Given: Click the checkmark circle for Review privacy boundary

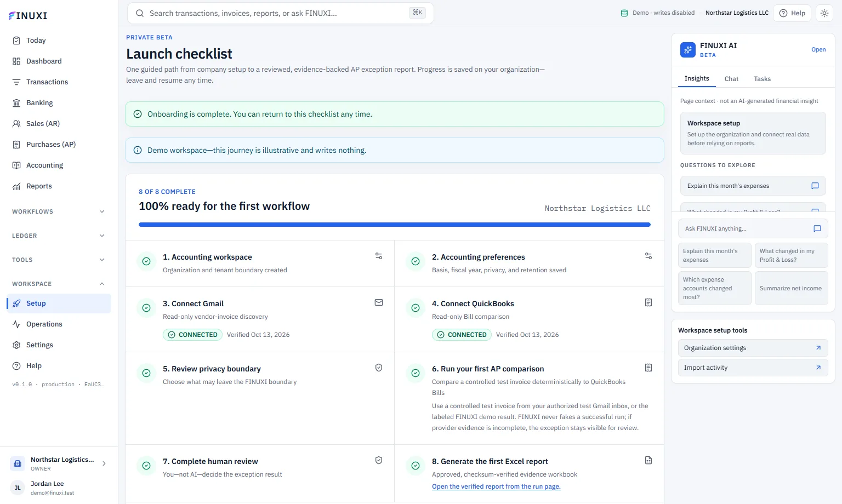Looking at the screenshot, I should click(x=146, y=373).
